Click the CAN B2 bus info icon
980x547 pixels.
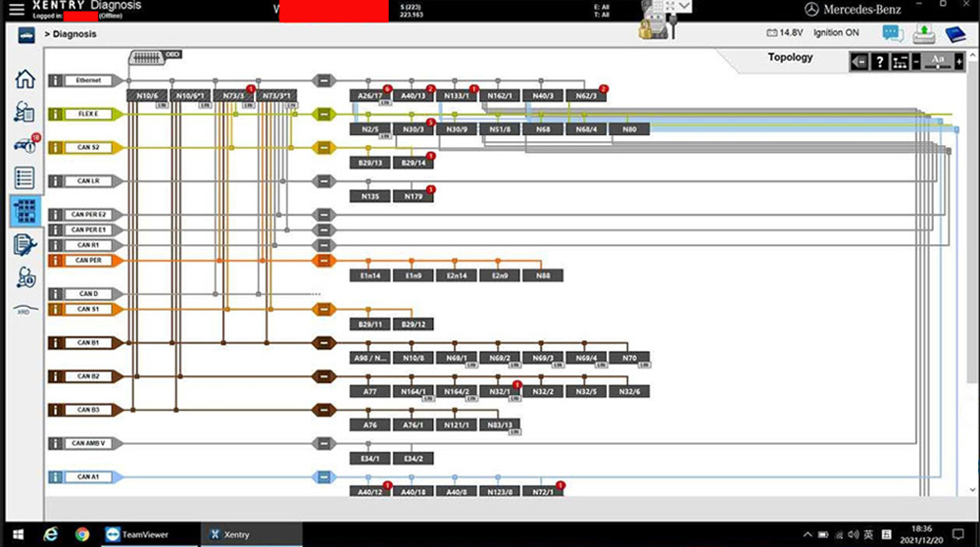point(56,376)
